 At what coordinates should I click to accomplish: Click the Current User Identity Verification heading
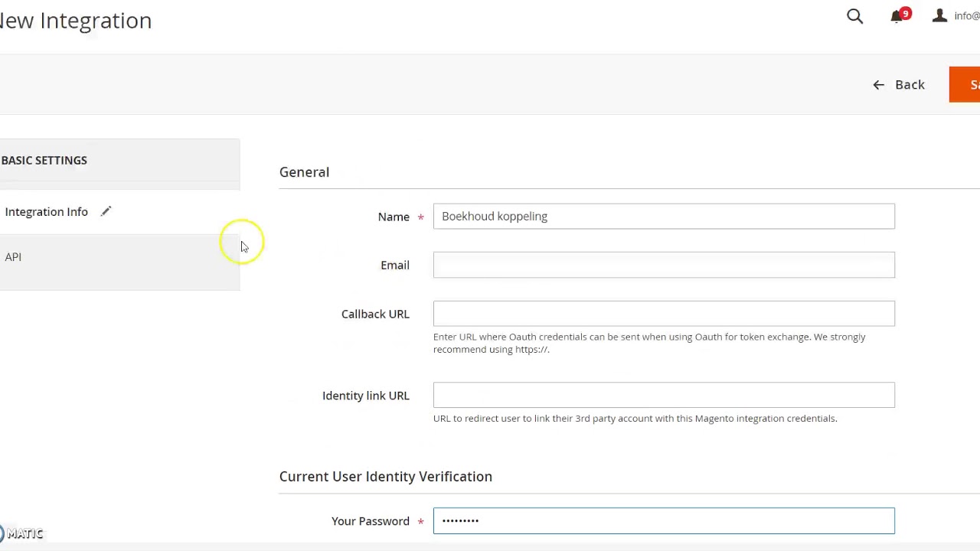[386, 476]
